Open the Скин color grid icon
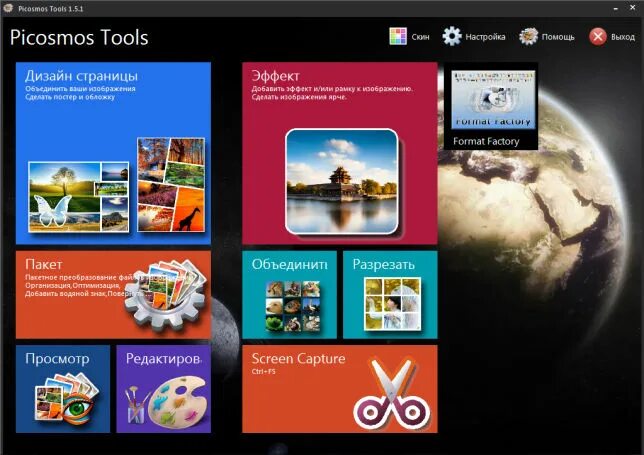644x455 pixels. click(398, 36)
